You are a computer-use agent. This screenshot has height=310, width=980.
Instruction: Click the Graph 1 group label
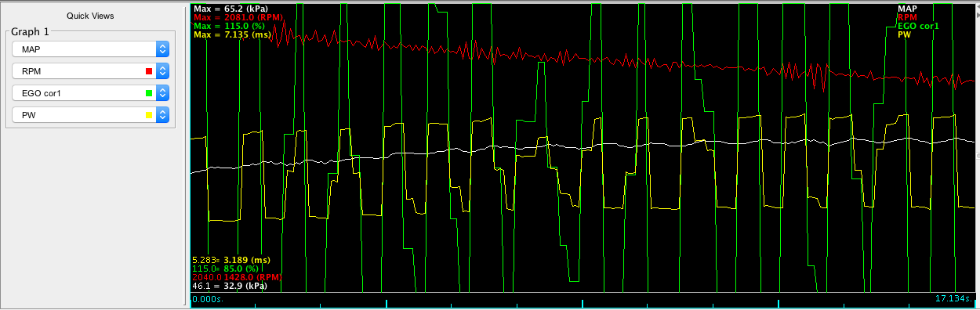coord(30,32)
